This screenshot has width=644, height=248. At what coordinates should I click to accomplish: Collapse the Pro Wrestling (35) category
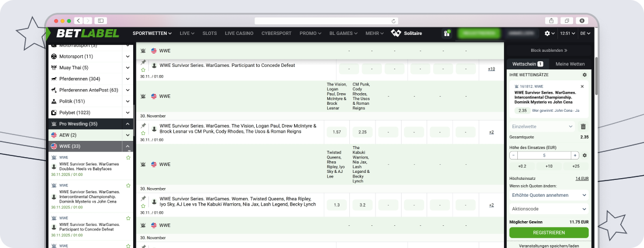coord(127,124)
